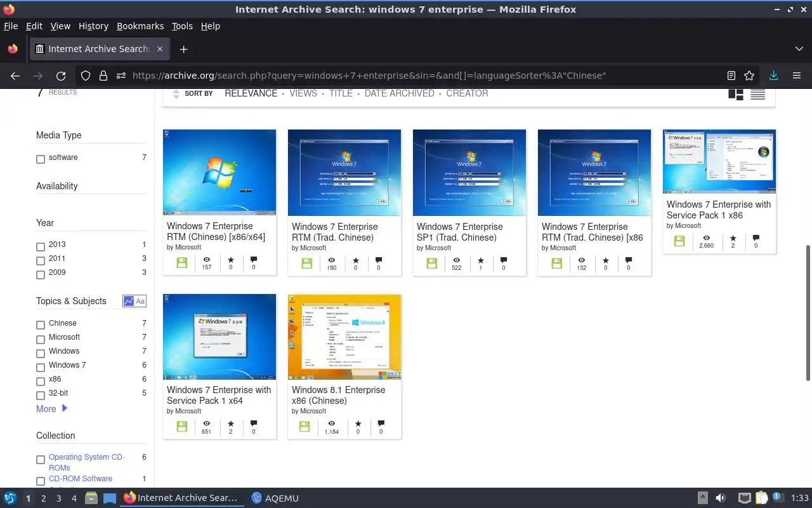Select workspace 2 in the taskbar

click(43, 498)
